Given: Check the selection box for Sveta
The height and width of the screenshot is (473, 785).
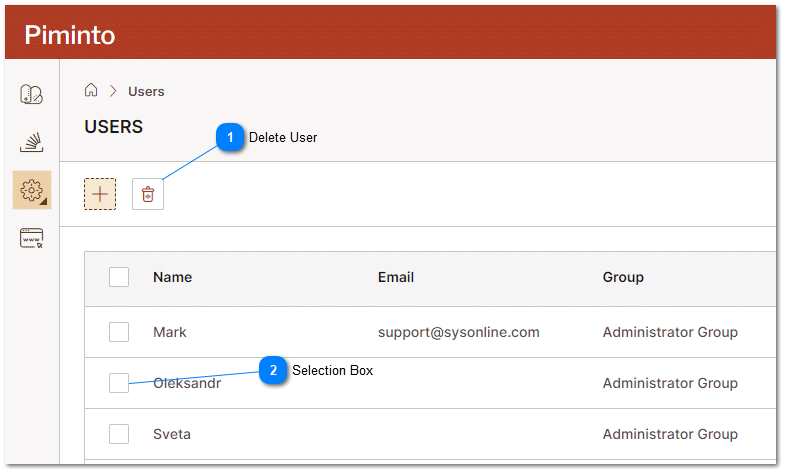Looking at the screenshot, I should (119, 434).
